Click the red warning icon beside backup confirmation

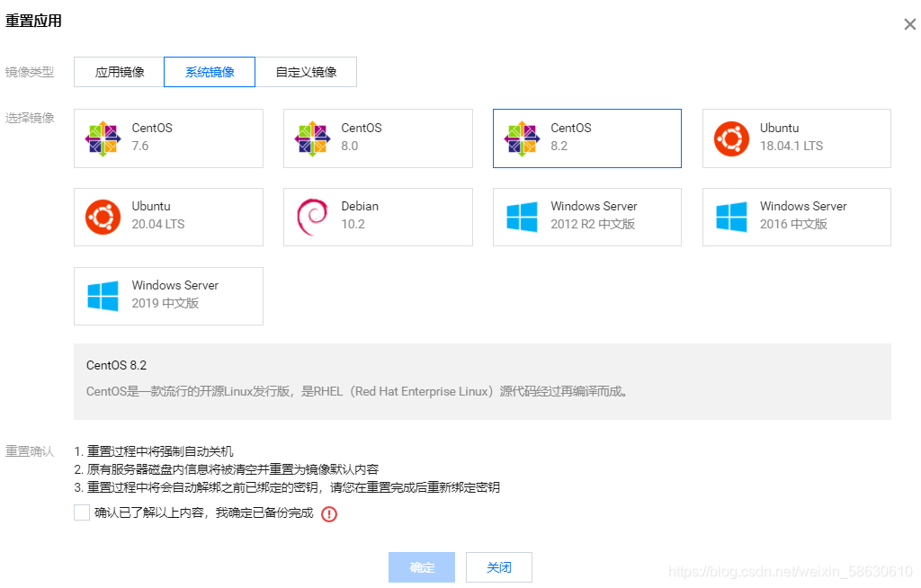329,514
